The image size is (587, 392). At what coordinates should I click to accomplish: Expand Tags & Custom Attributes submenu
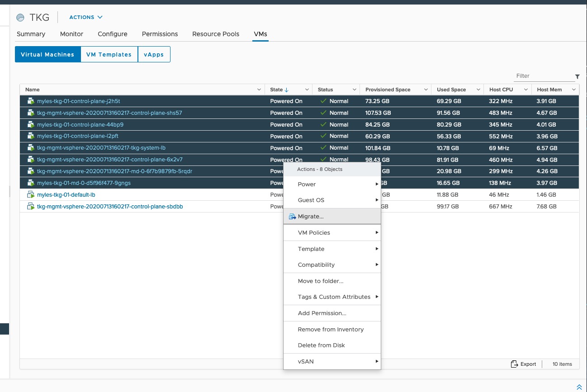tap(332, 297)
